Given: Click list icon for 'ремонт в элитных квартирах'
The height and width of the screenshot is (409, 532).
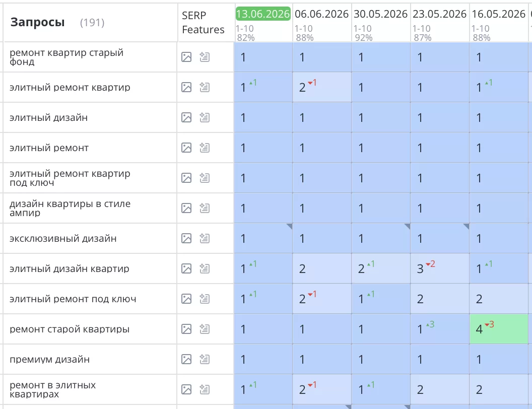Looking at the screenshot, I should click(x=205, y=389).
